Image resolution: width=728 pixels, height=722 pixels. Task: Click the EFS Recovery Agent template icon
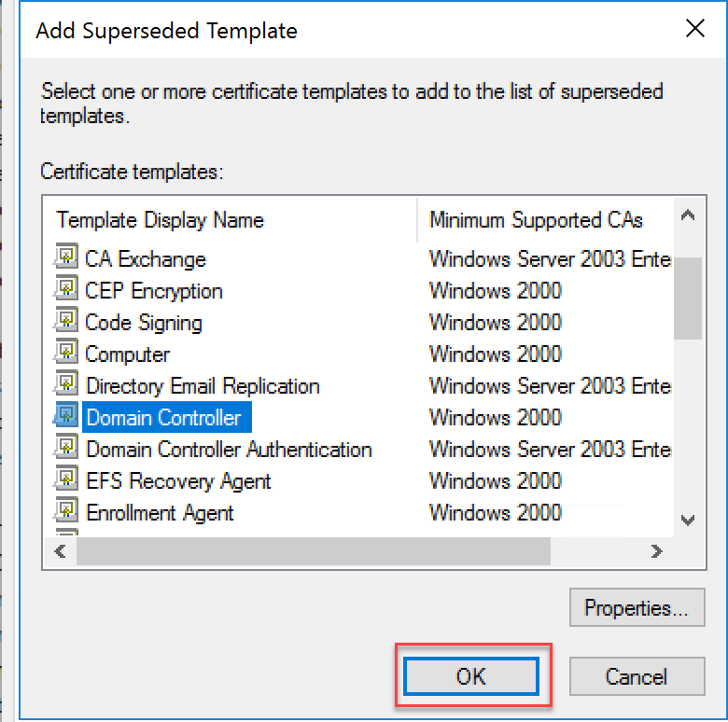66,480
